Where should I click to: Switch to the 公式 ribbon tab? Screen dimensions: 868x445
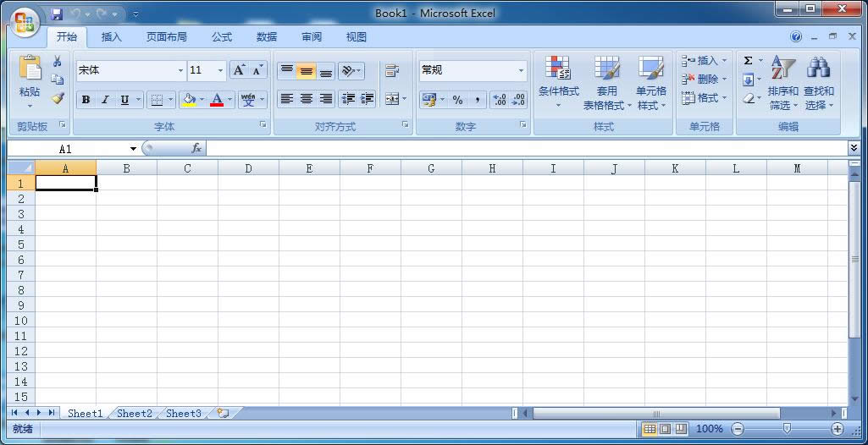click(x=221, y=37)
